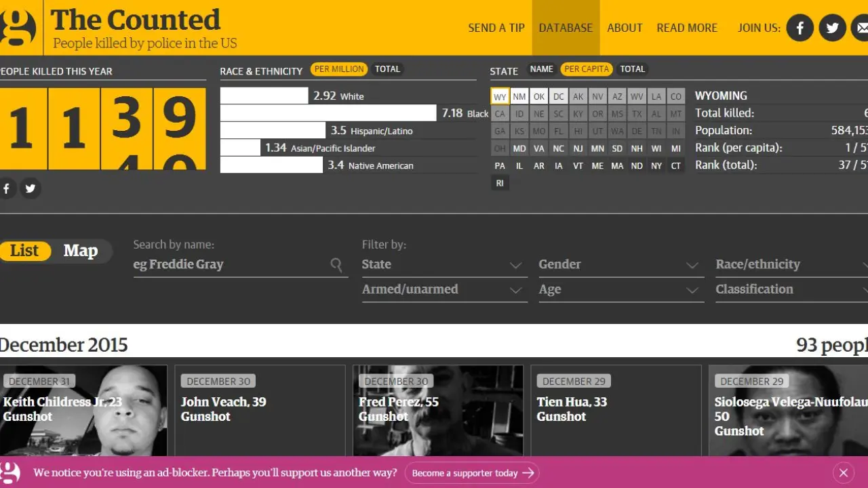868x488 pixels.
Task: Share the yearly count via Facebook icon
Action: pos(7,189)
